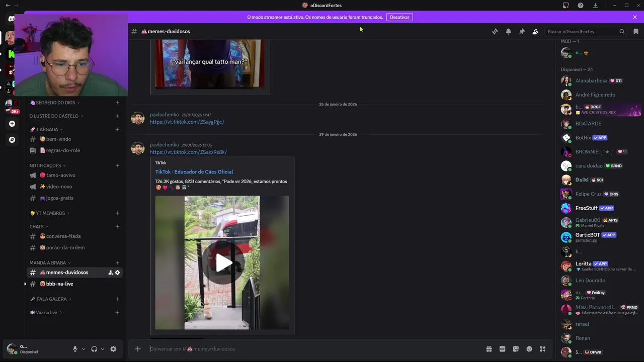Screen dimensions: 644x362
Task: Open the Threads icon in channel header
Action: pyautogui.click(x=495, y=31)
